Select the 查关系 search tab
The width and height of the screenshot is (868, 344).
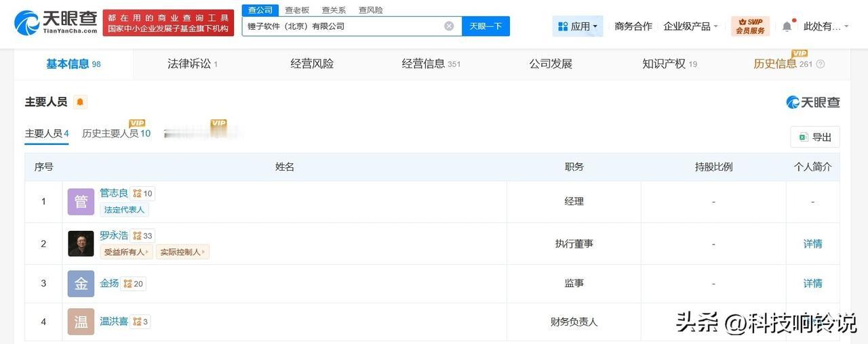(334, 10)
